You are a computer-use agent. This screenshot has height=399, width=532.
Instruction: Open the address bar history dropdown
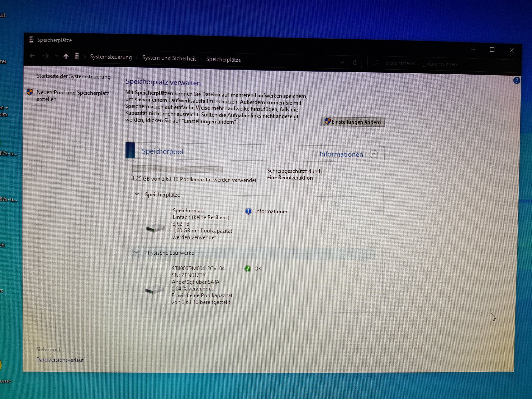[x=342, y=62]
